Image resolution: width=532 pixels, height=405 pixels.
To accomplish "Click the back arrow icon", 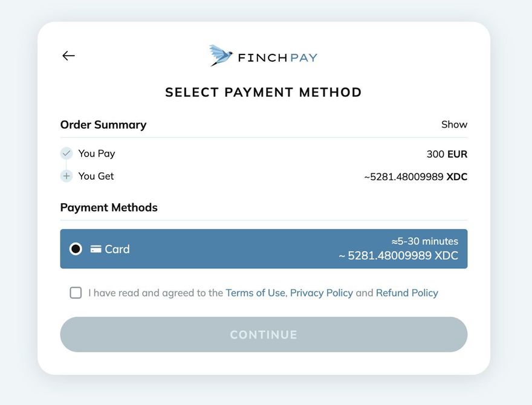I will point(68,56).
